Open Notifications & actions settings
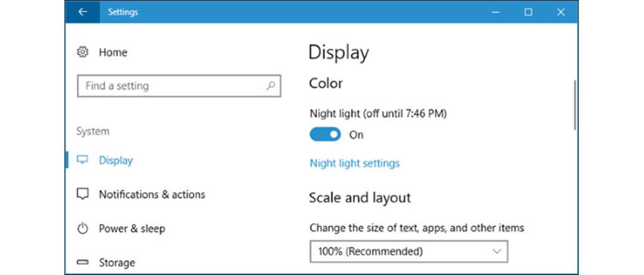 pyautogui.click(x=152, y=194)
